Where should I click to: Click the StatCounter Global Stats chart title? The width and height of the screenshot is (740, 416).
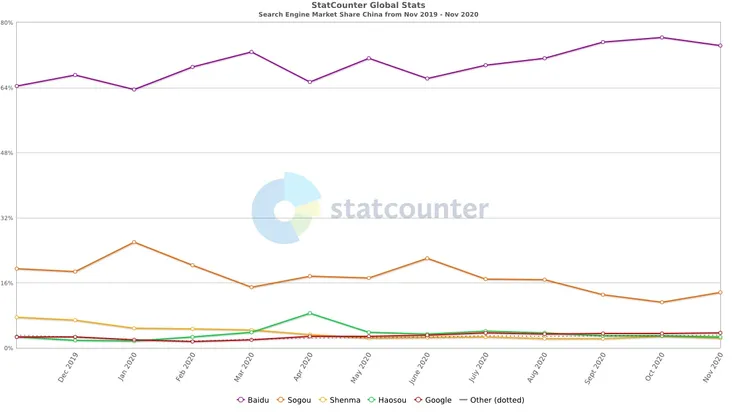click(369, 6)
